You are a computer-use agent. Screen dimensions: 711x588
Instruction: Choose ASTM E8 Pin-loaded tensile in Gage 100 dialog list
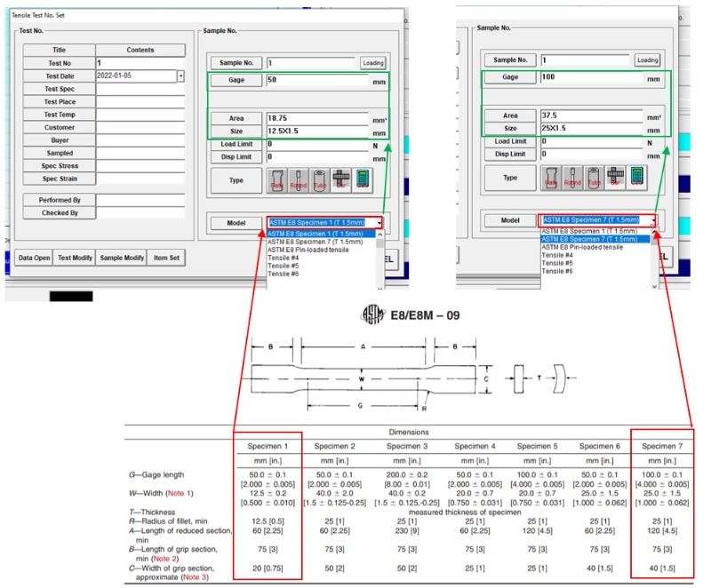tap(582, 247)
